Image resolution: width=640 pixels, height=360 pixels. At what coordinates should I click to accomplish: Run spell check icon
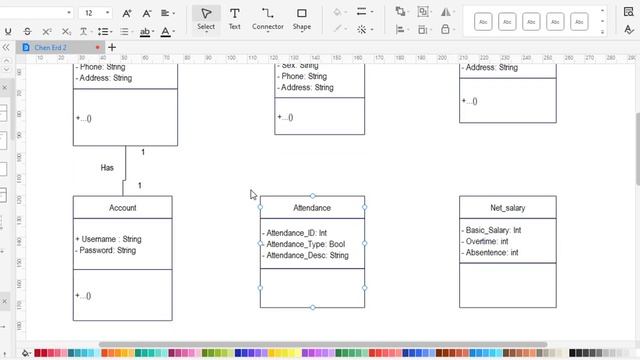[629, 29]
